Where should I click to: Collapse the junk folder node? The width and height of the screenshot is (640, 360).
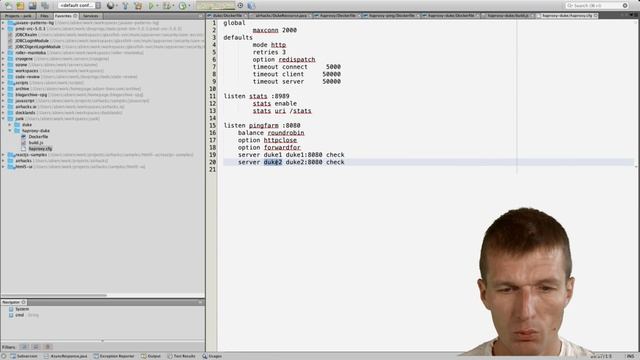click(x=4, y=119)
